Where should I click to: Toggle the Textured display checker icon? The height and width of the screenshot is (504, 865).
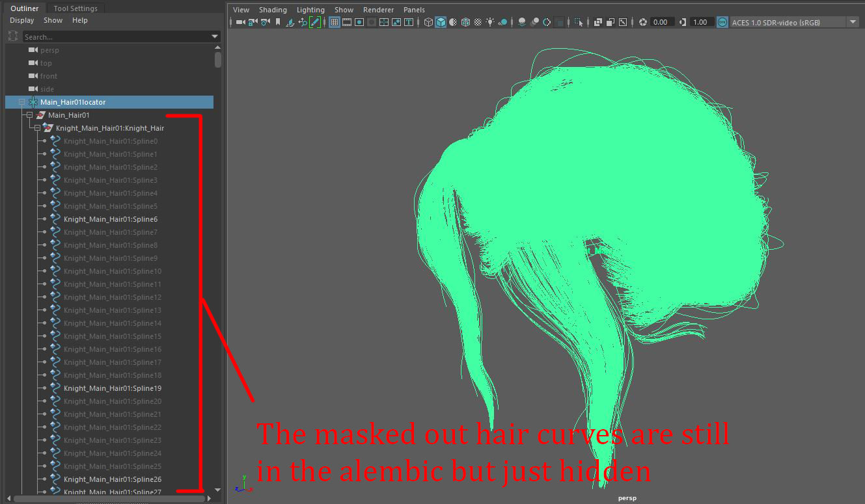pos(478,22)
